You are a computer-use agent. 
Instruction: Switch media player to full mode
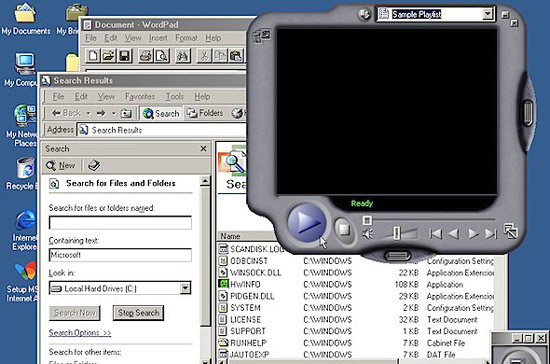click(x=510, y=231)
